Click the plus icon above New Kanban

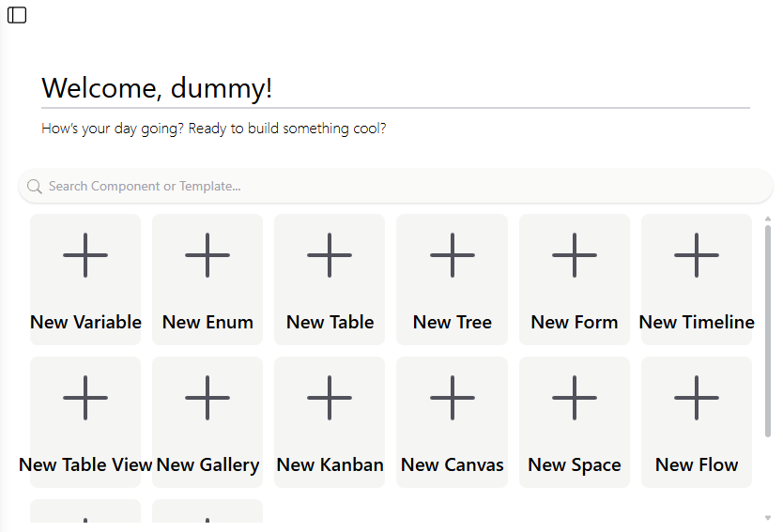point(330,398)
